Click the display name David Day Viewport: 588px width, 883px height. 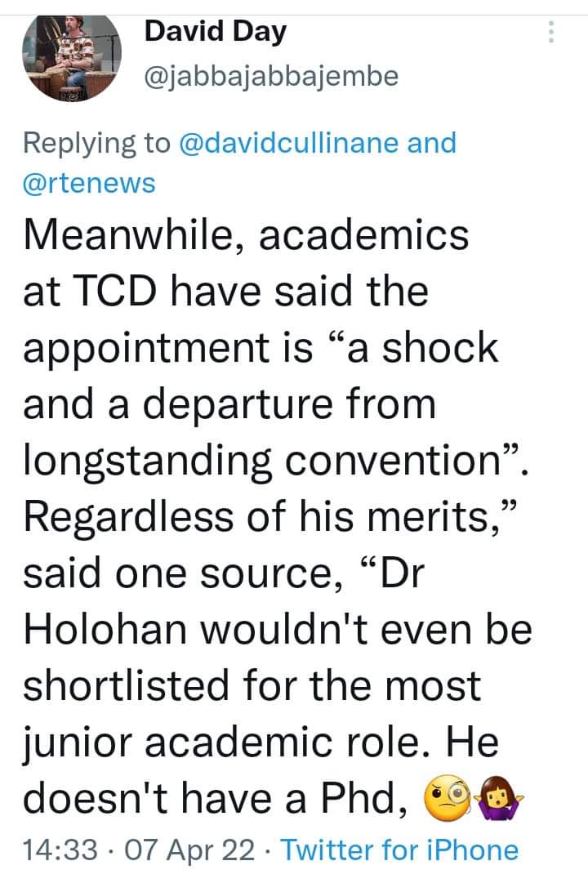point(215,32)
